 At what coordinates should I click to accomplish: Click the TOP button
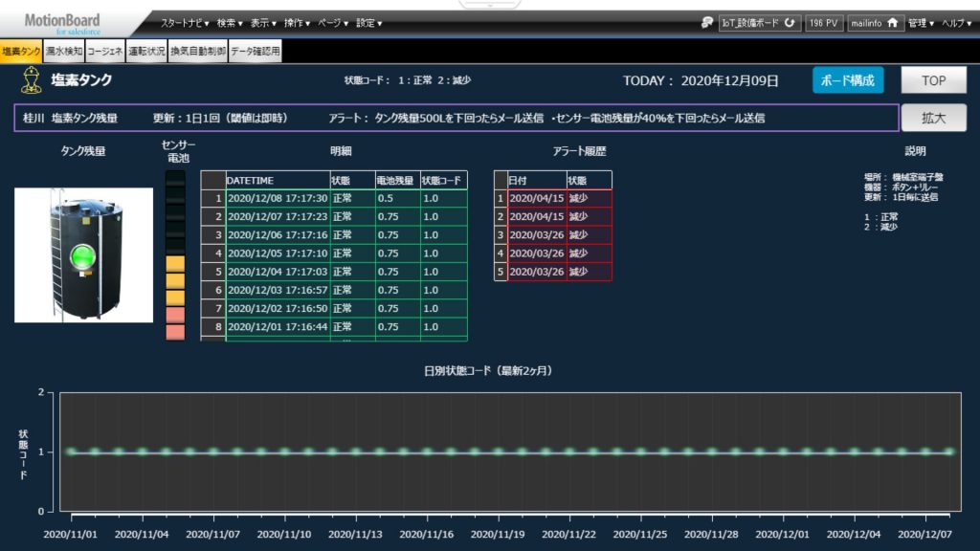click(x=933, y=81)
